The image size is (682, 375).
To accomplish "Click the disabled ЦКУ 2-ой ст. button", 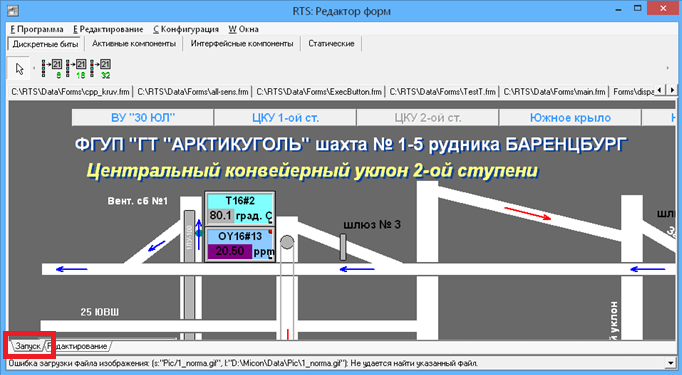I will [x=428, y=117].
